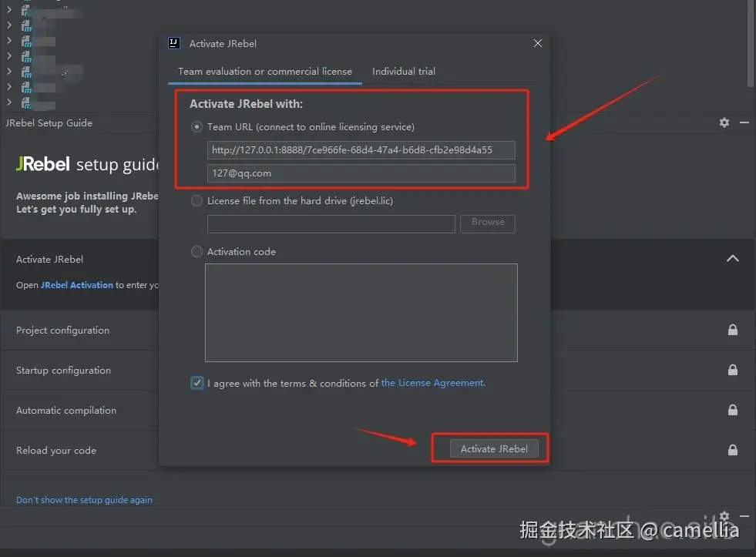
Task: Click the IntelliJ icon in dialog title
Action: (173, 43)
